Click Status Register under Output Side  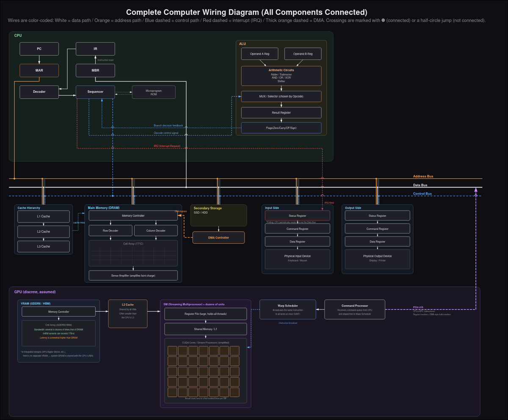[378, 216]
